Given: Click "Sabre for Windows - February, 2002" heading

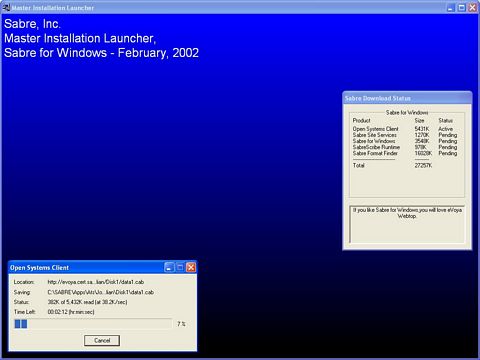Looking at the screenshot, I should (101, 53).
